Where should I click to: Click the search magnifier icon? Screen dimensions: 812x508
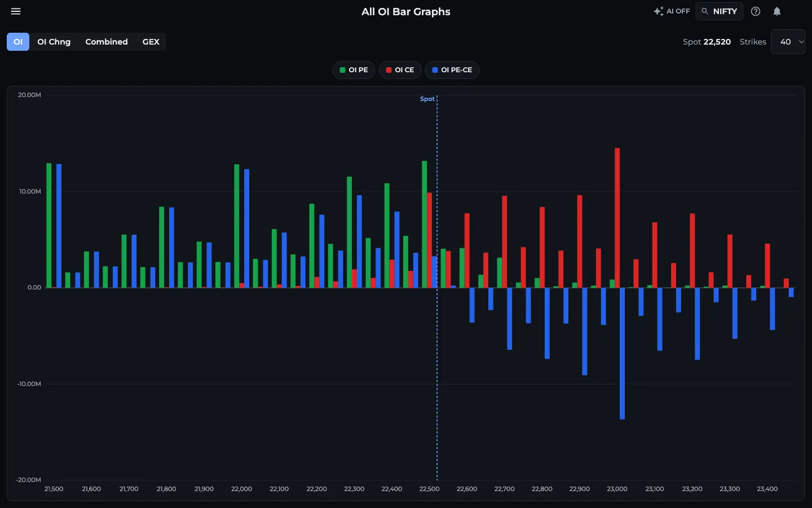point(705,11)
